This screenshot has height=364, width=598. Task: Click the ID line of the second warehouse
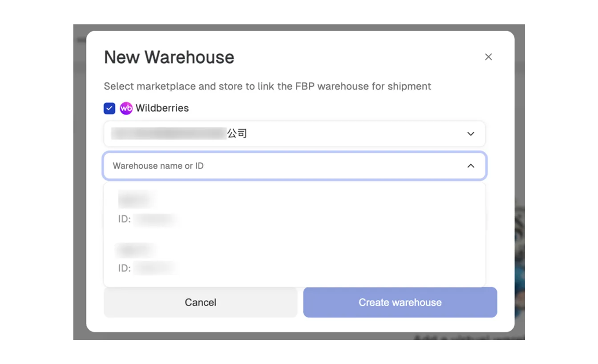[x=147, y=268]
